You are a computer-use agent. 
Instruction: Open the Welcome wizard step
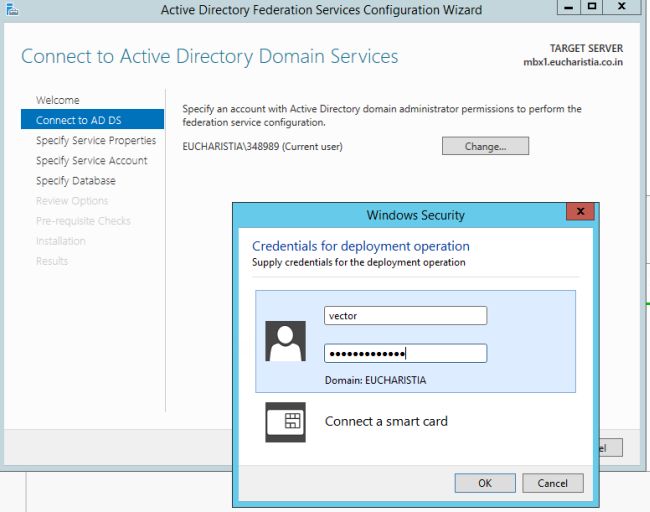coord(58,100)
